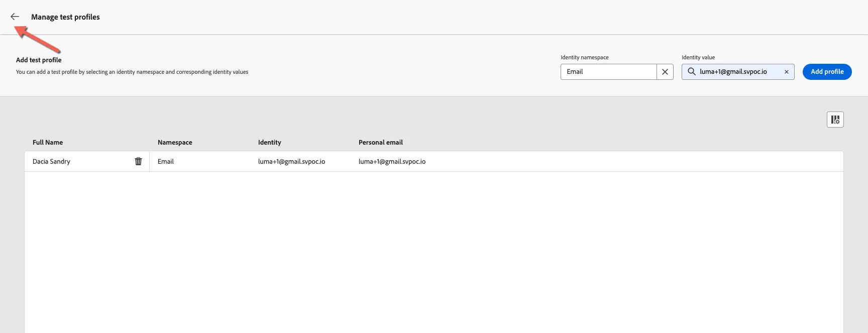Click the Identity namespace field label
868x333 pixels.
tap(584, 57)
